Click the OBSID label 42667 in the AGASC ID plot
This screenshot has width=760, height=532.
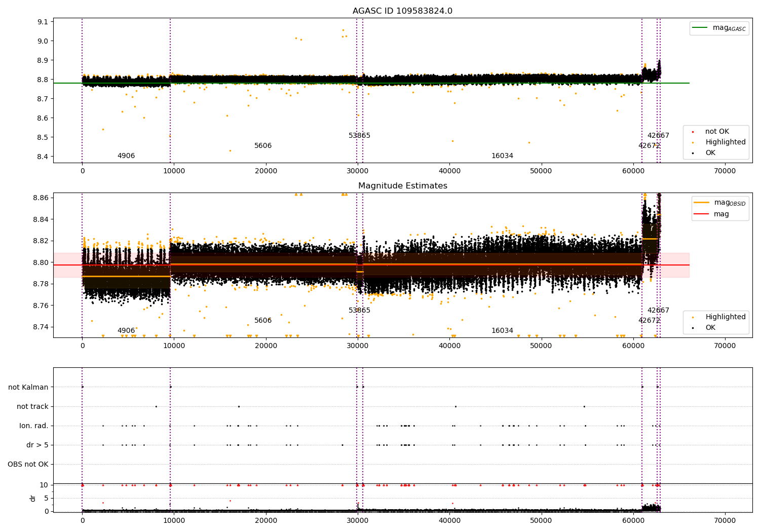[x=658, y=136]
